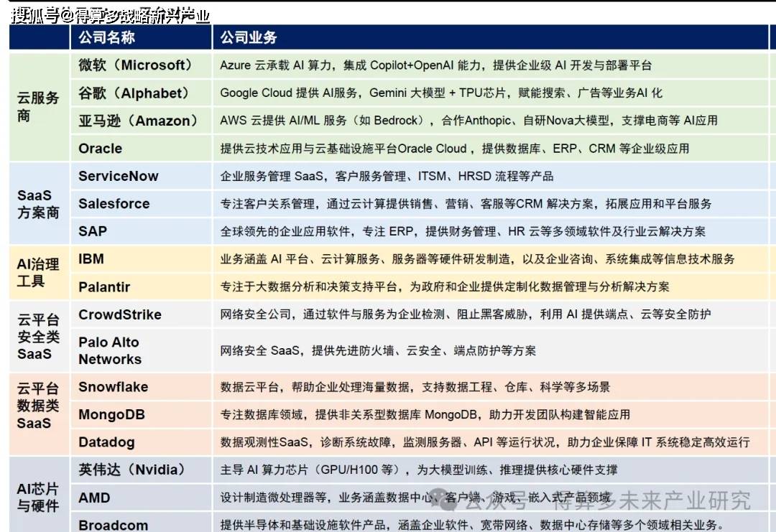The image size is (776, 532).
Task: Select the 谷歌（Alphabet） company cell
Action: click(x=134, y=93)
